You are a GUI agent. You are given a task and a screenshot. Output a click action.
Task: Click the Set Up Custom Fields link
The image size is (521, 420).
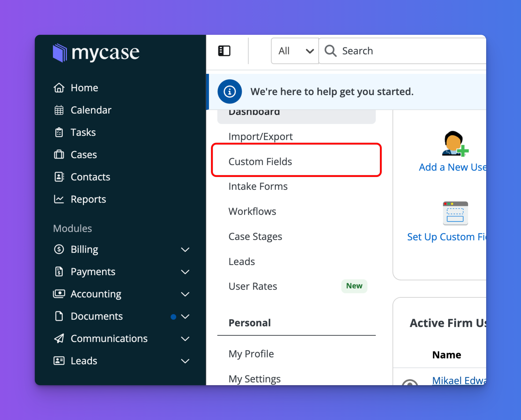pos(446,237)
